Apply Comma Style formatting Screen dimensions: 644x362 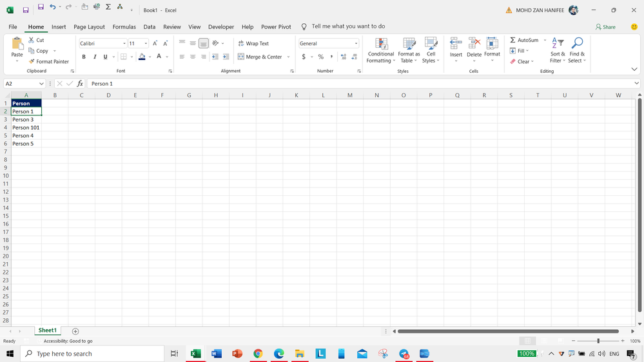tap(331, 57)
